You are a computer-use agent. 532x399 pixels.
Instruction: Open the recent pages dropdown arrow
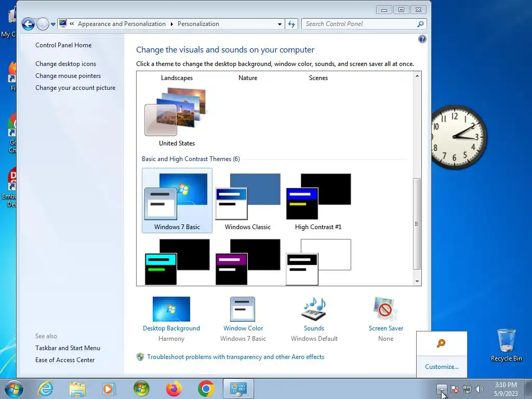54,24
